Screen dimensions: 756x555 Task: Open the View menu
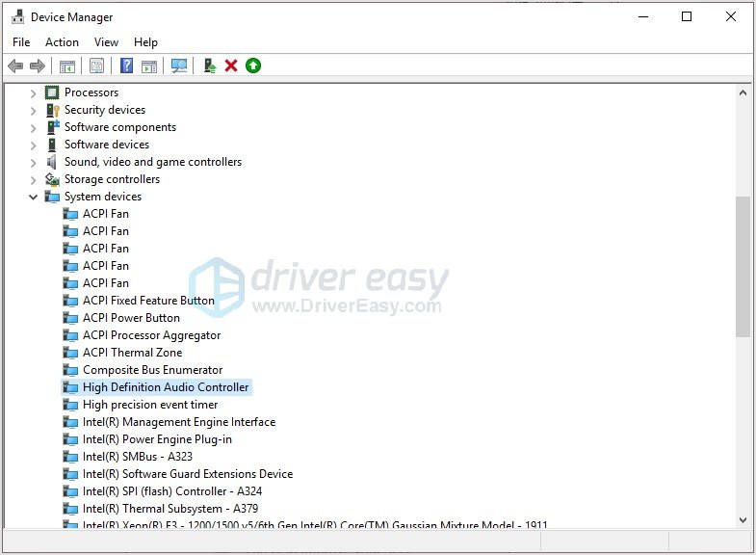[106, 42]
